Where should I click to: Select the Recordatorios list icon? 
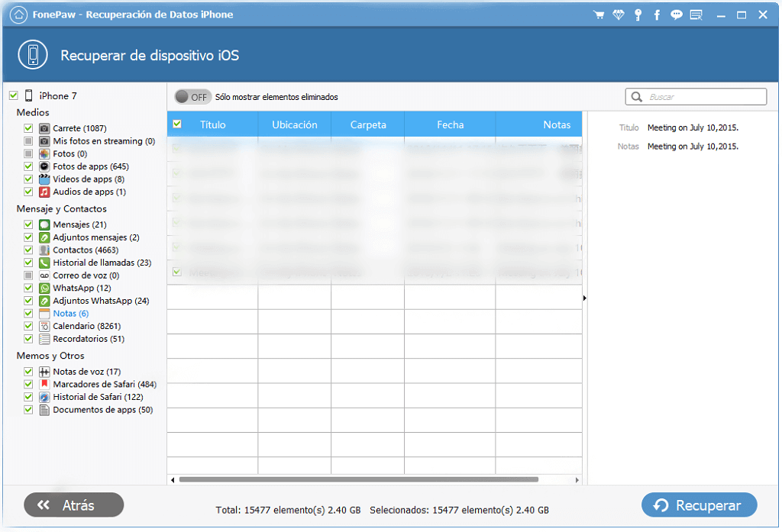pos(44,339)
